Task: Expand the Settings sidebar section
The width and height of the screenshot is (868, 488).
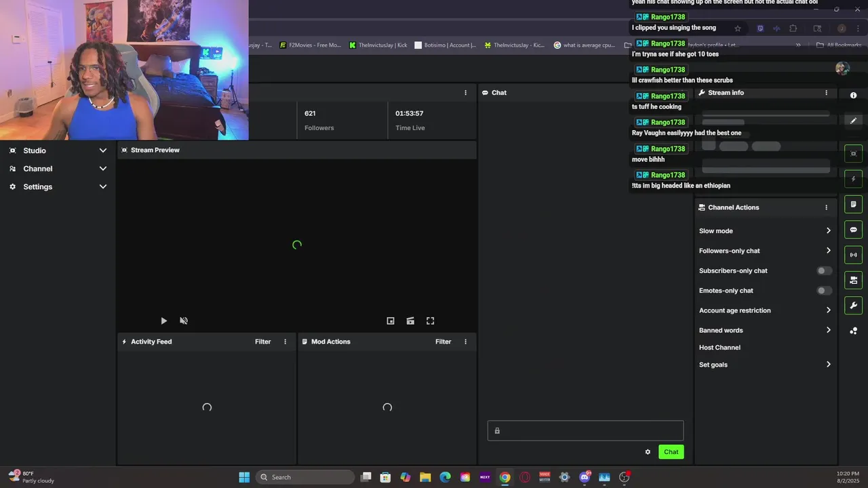Action: coord(58,187)
